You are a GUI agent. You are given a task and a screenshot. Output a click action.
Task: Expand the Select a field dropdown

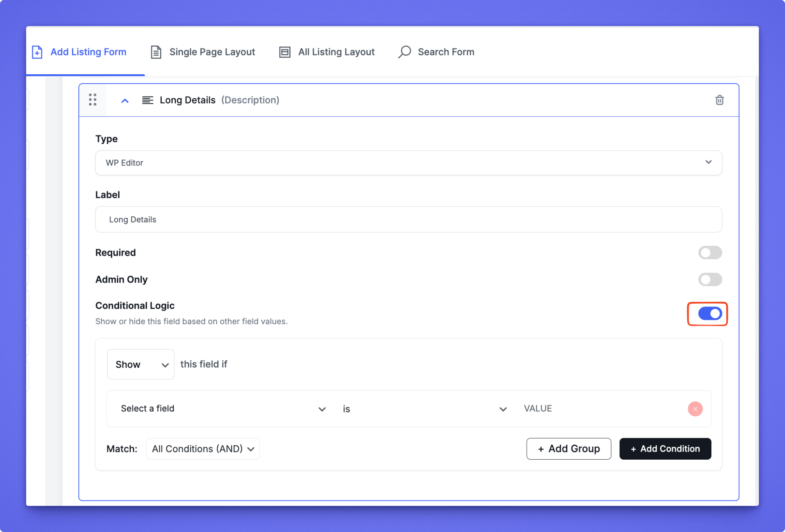pos(223,409)
